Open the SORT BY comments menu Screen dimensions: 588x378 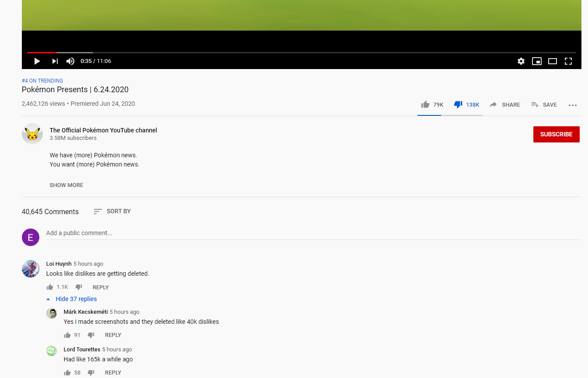click(112, 211)
